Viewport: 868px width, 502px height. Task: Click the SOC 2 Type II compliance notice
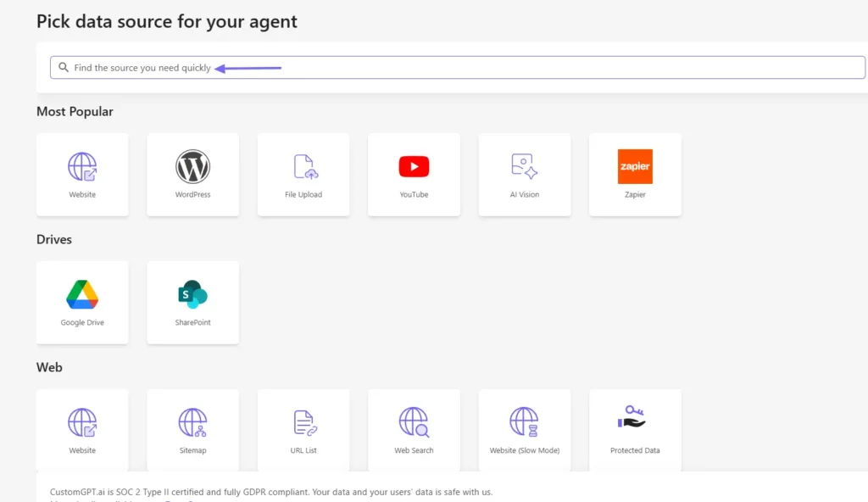[x=271, y=492]
